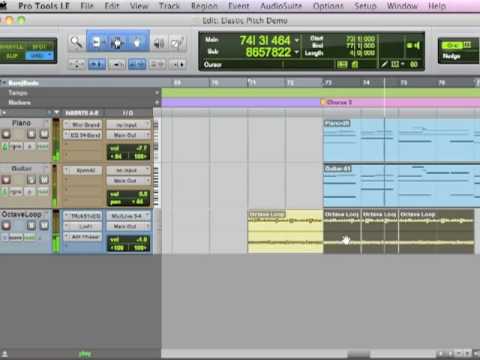
Task: Click the Chorus 2 marker in Markers ruler
Action: pyautogui.click(x=336, y=102)
